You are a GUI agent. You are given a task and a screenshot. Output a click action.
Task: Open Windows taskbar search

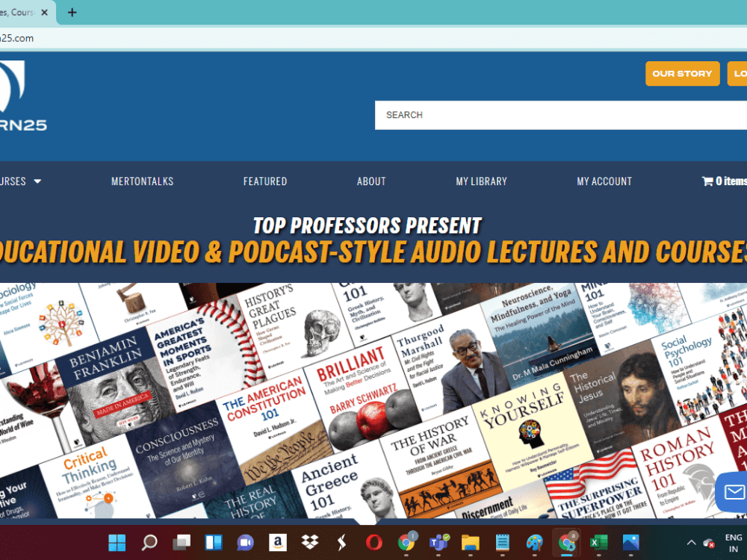(149, 542)
